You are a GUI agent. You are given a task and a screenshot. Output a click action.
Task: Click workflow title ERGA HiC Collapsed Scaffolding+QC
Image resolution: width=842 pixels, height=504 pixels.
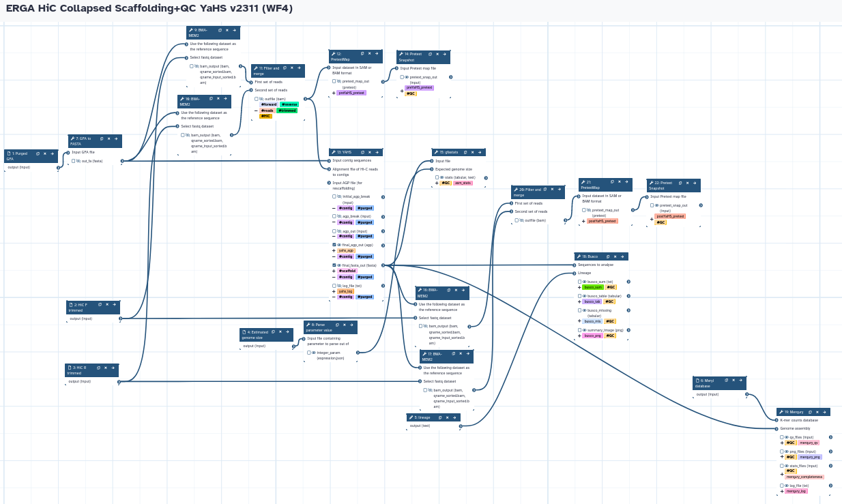149,8
